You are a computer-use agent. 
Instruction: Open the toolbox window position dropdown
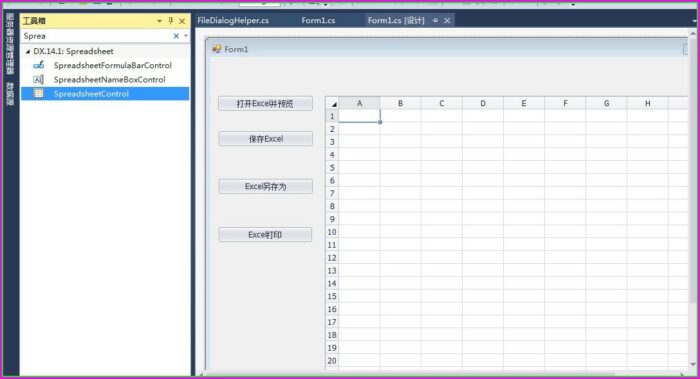point(159,21)
